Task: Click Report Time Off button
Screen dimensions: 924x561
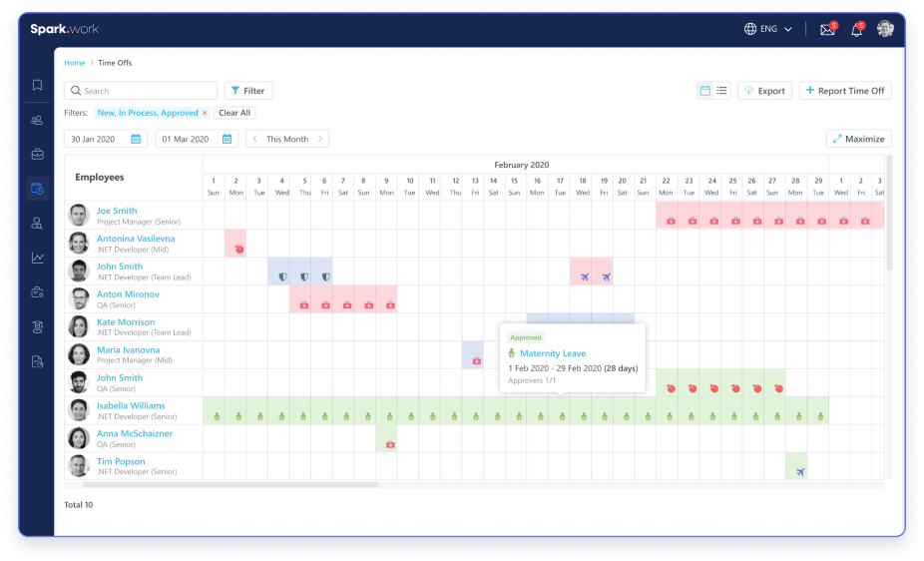Action: (845, 91)
